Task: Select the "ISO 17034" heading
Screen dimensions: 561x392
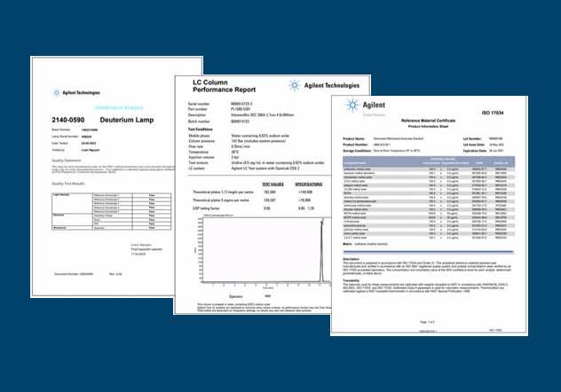Action: pos(493,113)
